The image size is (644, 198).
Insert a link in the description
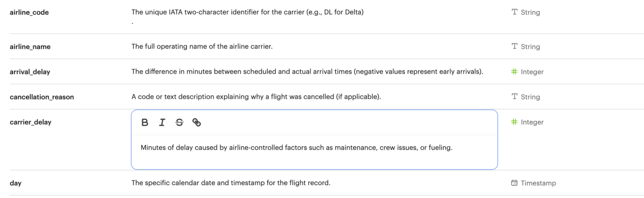[197, 122]
